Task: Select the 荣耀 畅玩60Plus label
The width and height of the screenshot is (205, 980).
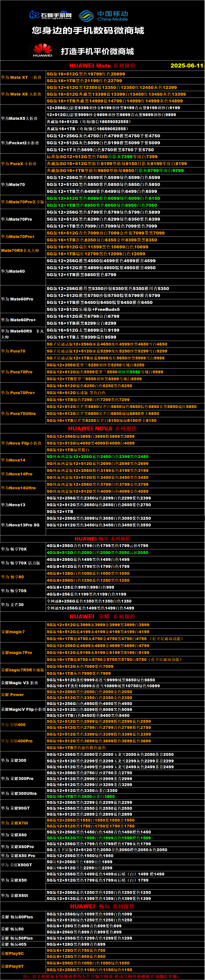Action: [x=17, y=917]
